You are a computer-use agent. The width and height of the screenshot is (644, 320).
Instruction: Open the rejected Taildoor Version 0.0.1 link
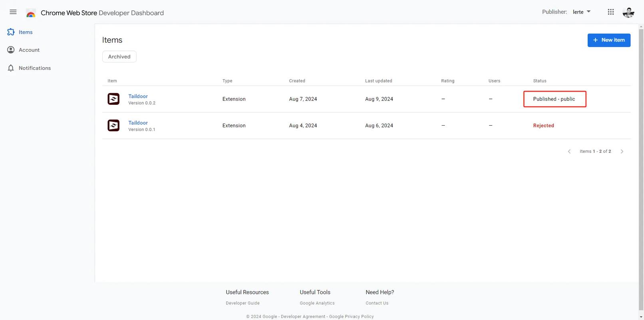pos(138,123)
